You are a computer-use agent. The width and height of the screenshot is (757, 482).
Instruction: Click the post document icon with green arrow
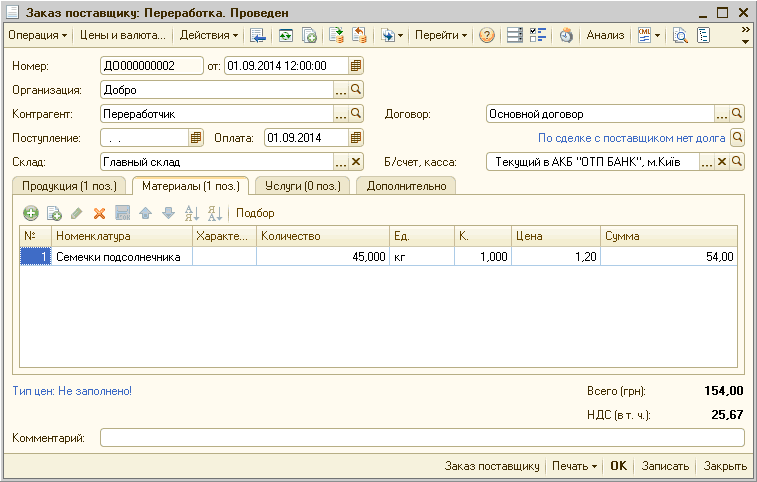coord(336,35)
